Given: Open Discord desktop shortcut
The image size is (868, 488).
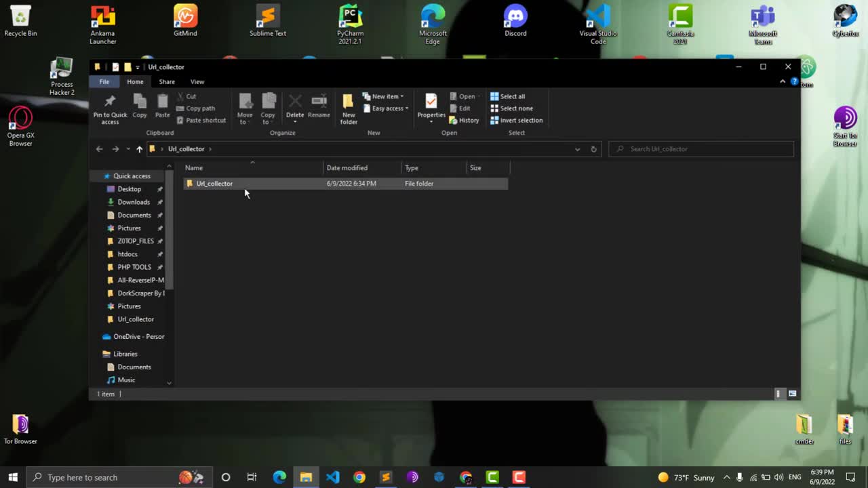Looking at the screenshot, I should pyautogui.click(x=515, y=20).
